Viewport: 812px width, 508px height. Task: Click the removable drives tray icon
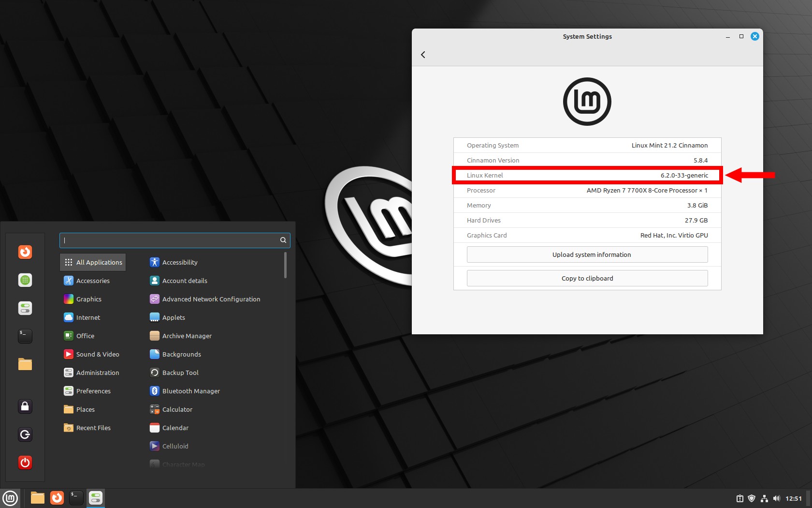(739, 498)
